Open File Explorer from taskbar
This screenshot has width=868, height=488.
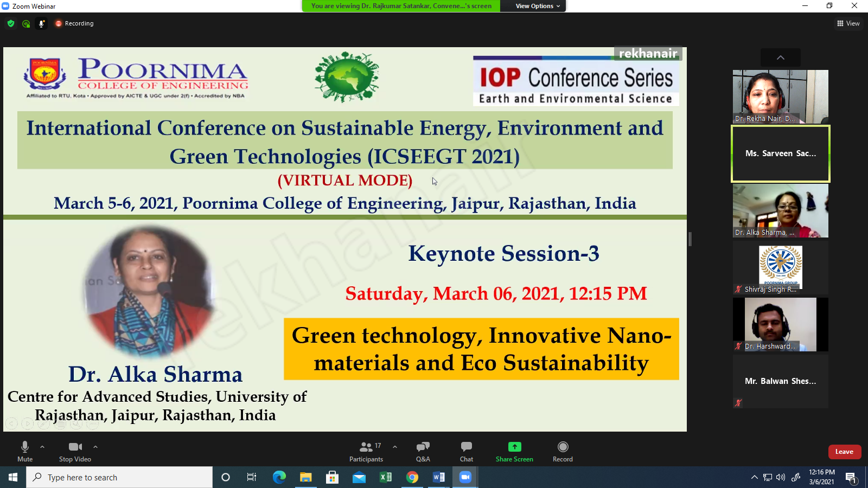tap(306, 477)
